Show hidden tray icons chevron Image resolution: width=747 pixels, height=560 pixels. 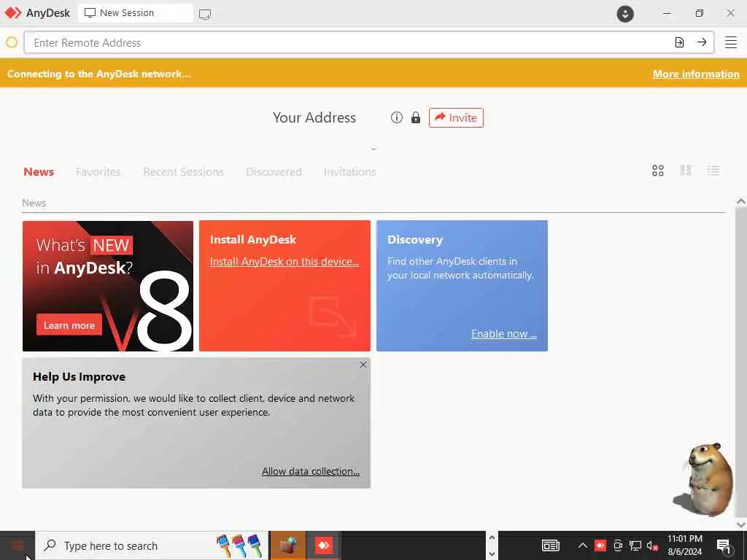pyautogui.click(x=582, y=545)
